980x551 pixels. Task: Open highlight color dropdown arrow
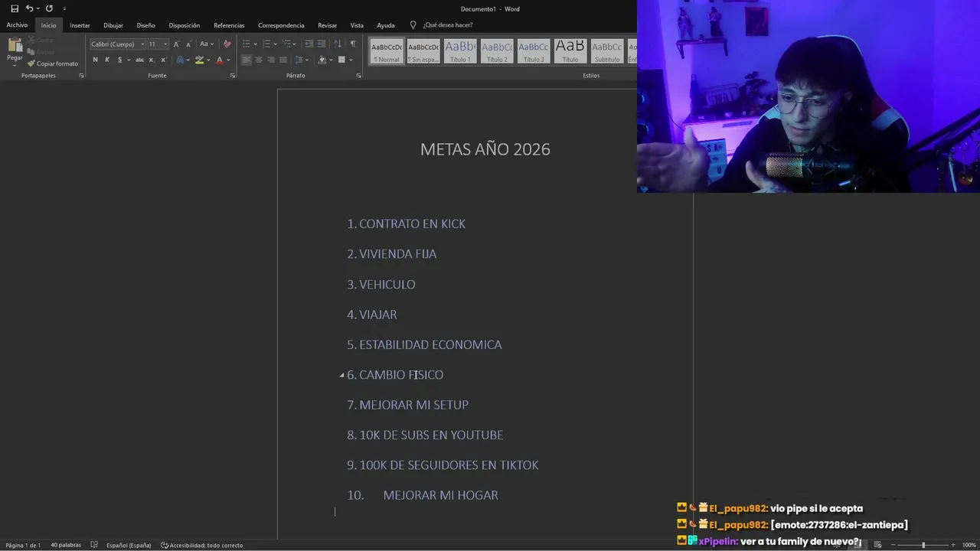tap(207, 60)
